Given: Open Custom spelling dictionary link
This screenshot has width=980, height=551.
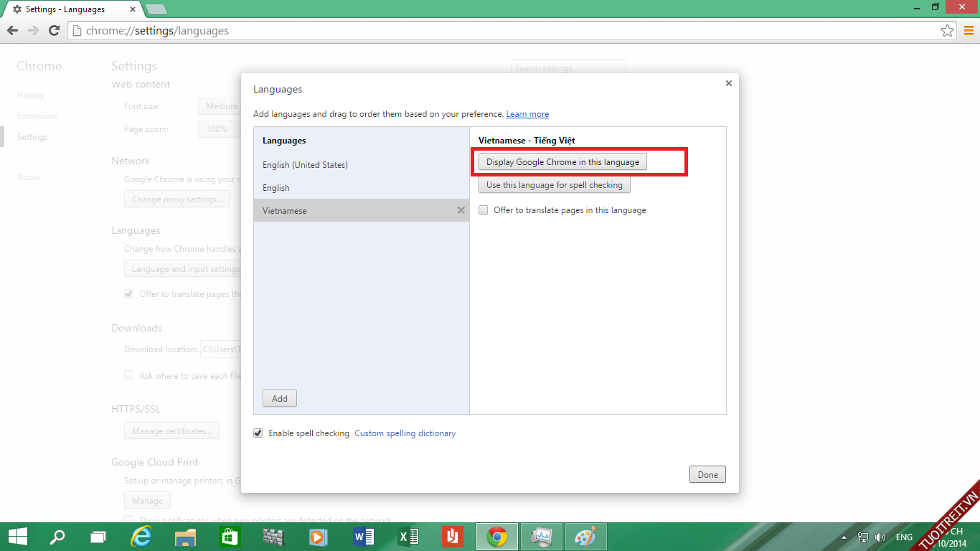Looking at the screenshot, I should (405, 433).
